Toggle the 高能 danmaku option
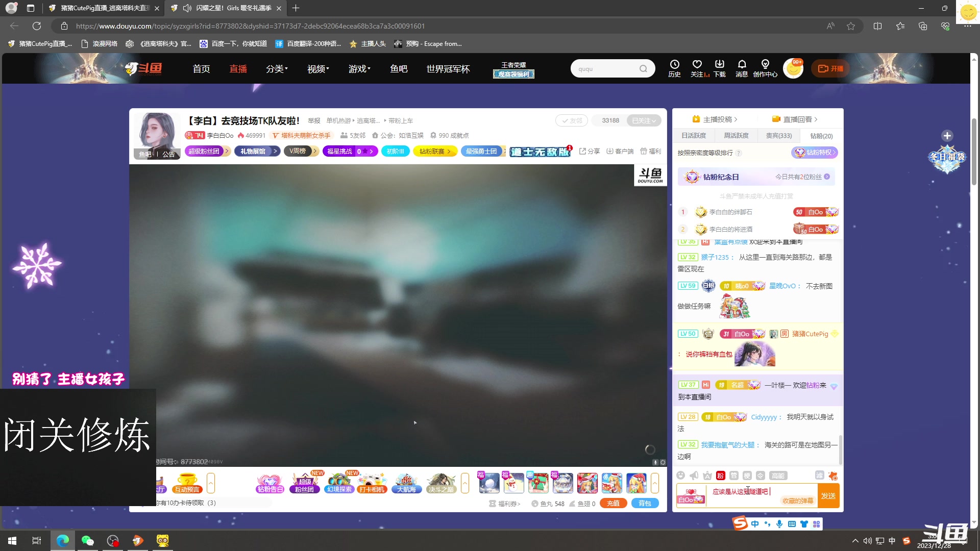Image resolution: width=980 pixels, height=551 pixels. [x=778, y=475]
